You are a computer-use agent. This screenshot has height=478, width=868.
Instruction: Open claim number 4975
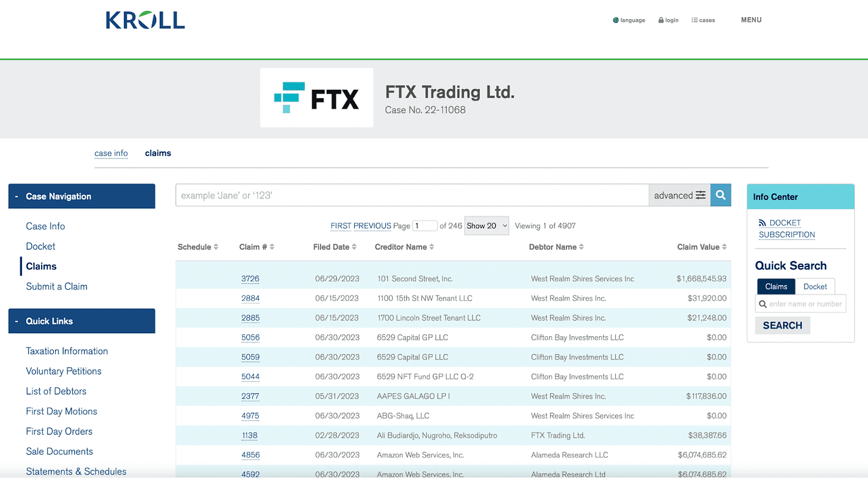point(250,415)
